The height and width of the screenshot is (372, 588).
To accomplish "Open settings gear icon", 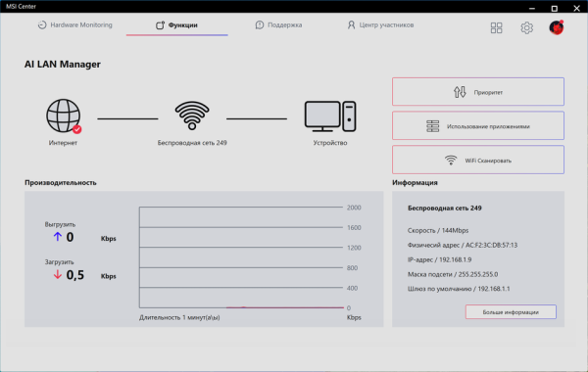I will pyautogui.click(x=526, y=27).
